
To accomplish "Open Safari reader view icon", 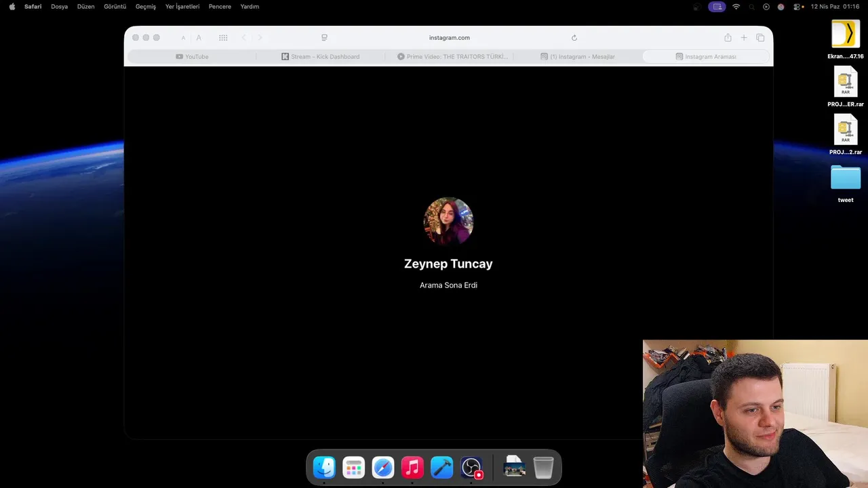I will (324, 38).
